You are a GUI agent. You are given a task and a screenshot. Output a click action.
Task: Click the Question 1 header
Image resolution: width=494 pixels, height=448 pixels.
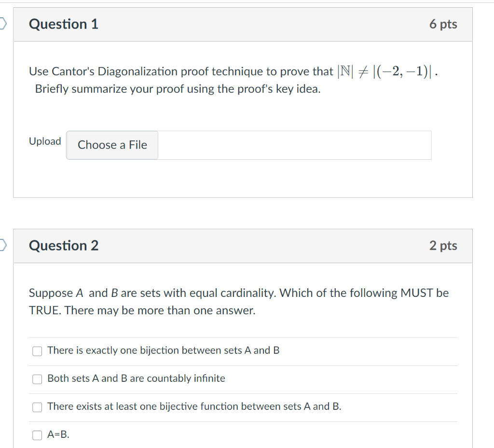[63, 24]
